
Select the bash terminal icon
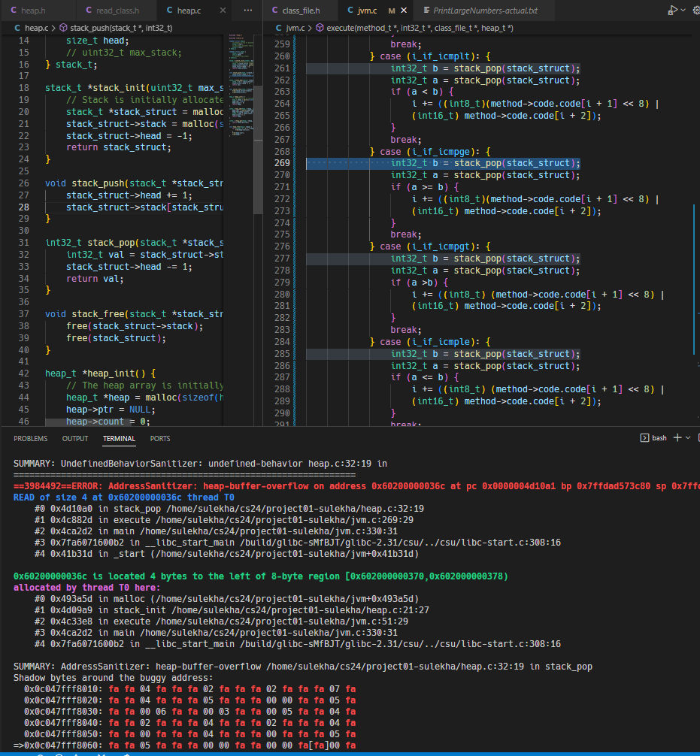point(644,437)
